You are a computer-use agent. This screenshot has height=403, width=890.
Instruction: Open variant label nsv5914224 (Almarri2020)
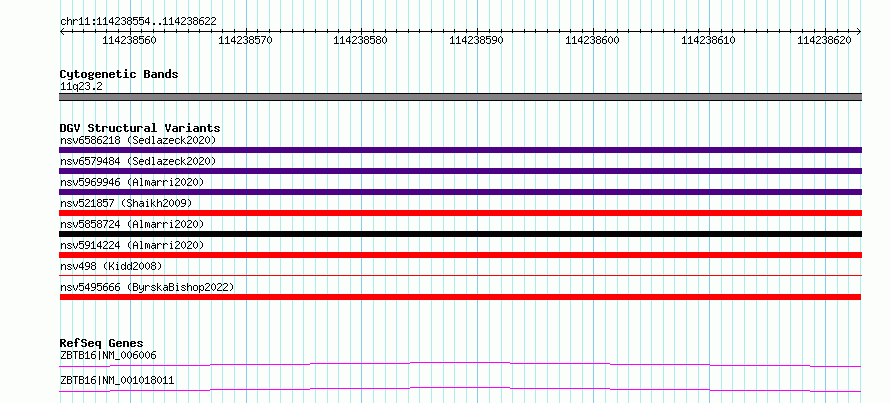(x=132, y=245)
